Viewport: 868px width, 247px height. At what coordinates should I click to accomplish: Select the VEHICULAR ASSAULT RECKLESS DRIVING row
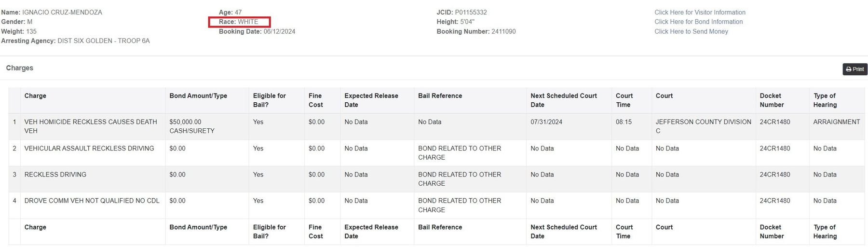[x=436, y=153]
